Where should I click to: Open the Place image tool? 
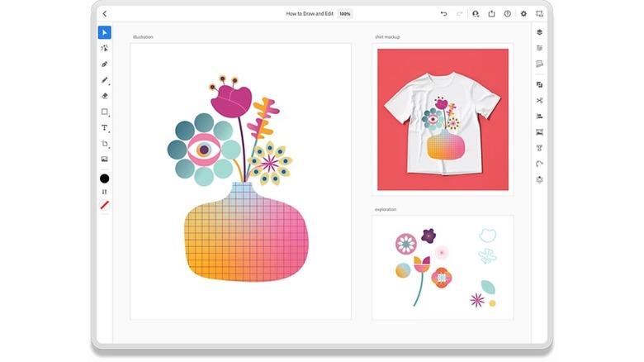pos(104,159)
